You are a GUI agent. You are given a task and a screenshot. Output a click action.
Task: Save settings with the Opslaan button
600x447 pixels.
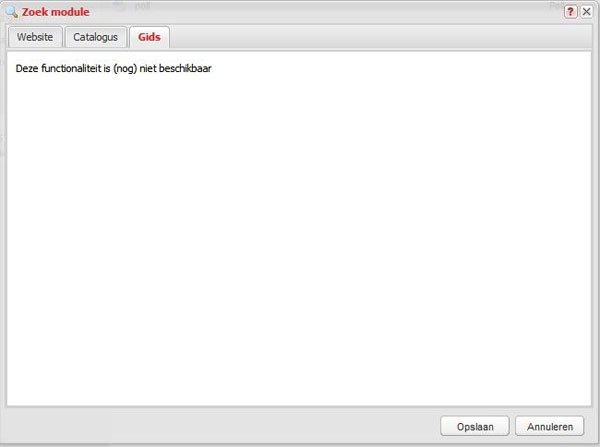pos(475,426)
